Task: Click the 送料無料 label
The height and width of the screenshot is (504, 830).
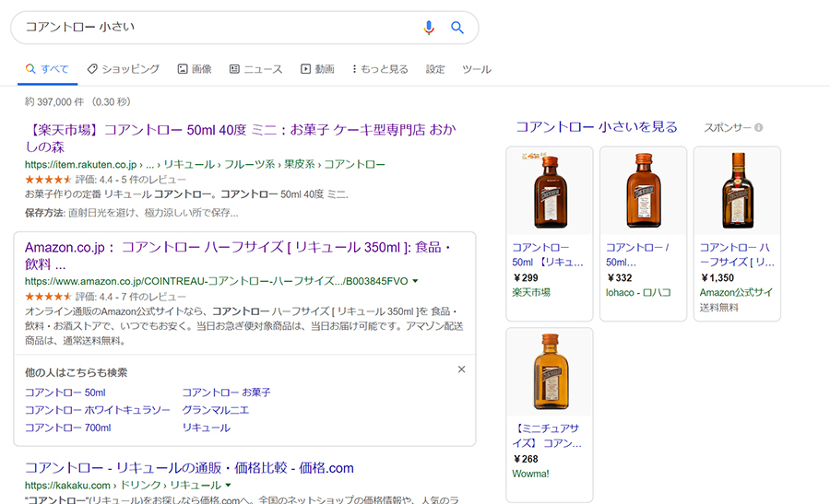Action: click(718, 307)
